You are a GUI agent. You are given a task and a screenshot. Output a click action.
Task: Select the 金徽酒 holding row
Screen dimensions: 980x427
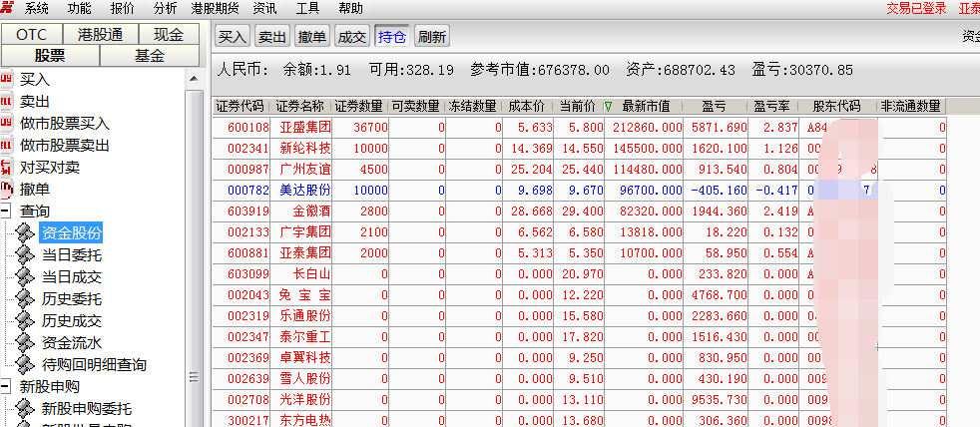click(580, 212)
